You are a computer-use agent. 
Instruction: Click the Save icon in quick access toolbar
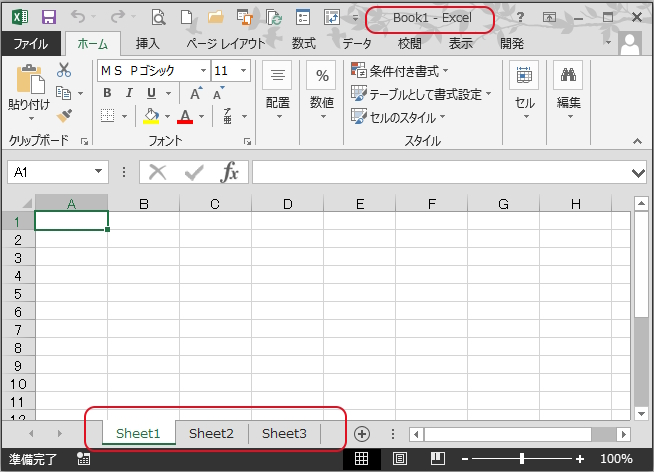[49, 17]
